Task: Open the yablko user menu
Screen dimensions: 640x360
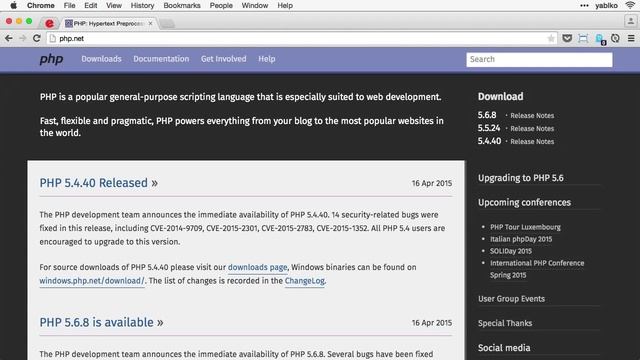Action: [x=606, y=5]
